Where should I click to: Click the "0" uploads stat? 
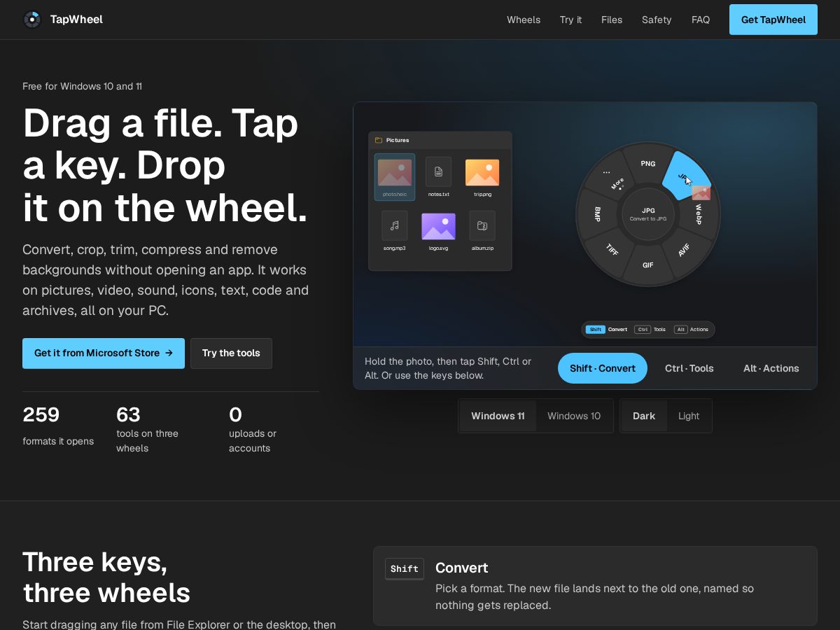coord(235,415)
